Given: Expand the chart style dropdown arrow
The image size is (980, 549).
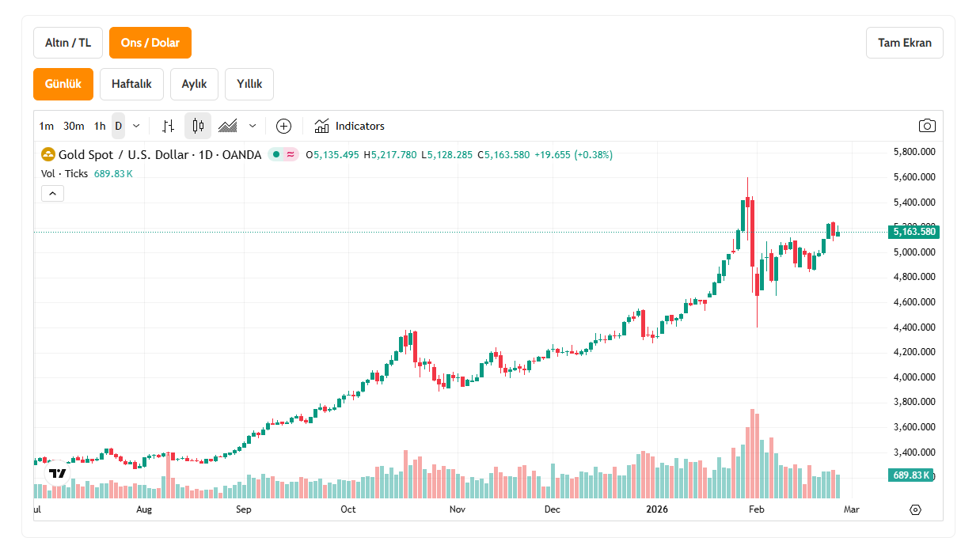Looking at the screenshot, I should coord(253,126).
